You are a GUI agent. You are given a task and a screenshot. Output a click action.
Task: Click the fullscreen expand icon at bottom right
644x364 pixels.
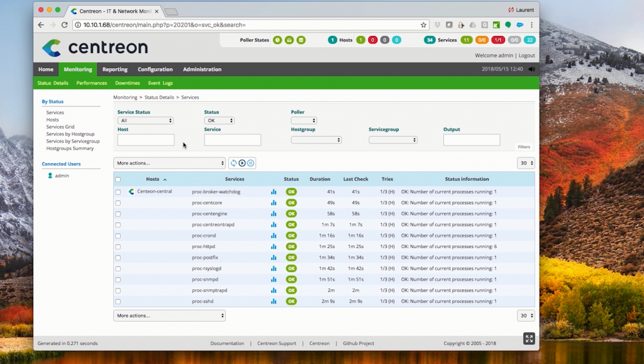tap(529, 339)
